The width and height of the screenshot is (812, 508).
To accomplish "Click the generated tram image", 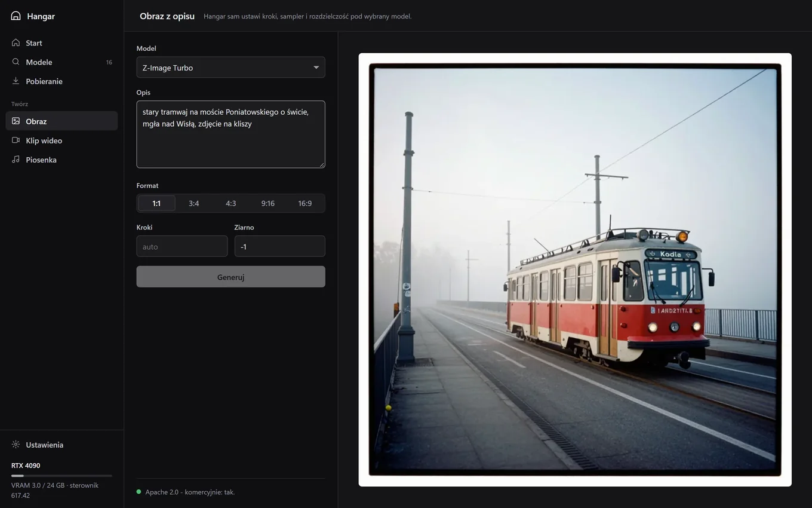I will [575, 270].
